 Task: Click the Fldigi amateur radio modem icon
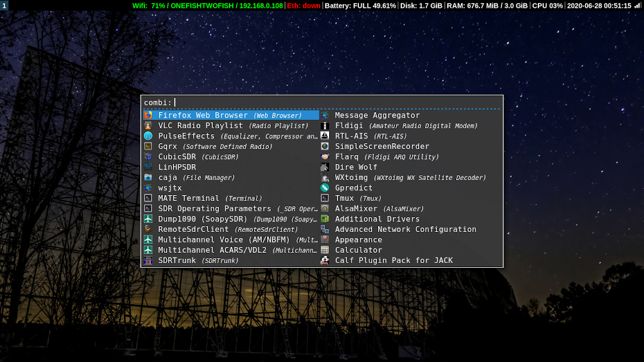tap(325, 125)
